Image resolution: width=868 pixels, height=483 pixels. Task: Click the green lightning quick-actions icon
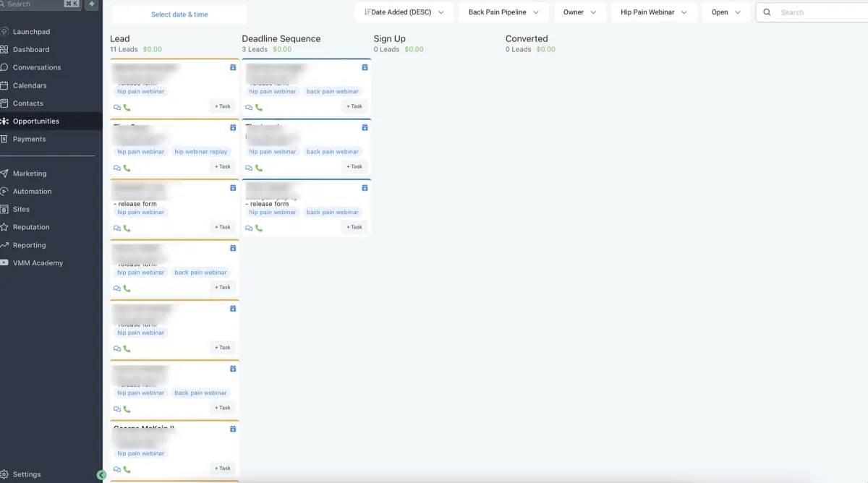pyautogui.click(x=92, y=4)
